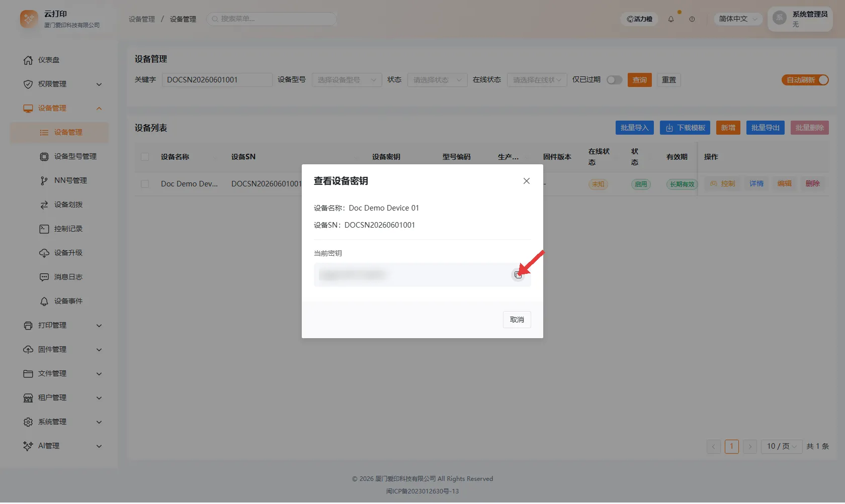The width and height of the screenshot is (845, 504).
Task: Click the 启用 status tag
Action: (641, 184)
